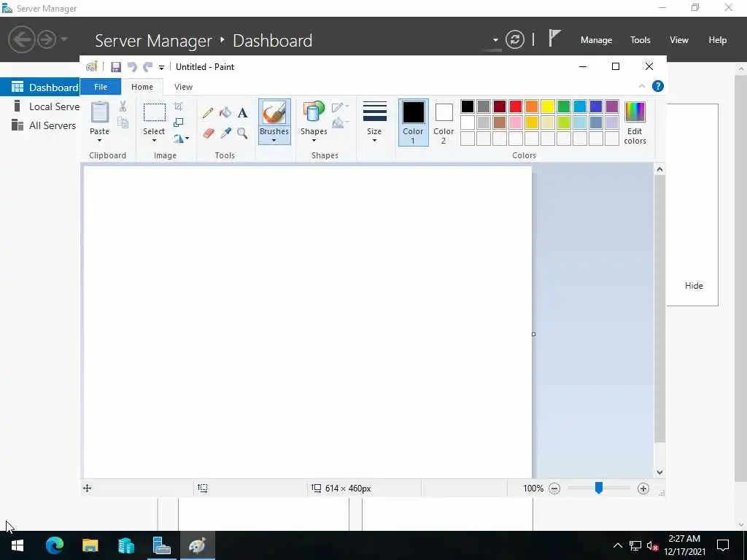Viewport: 747px width, 560px height.
Task: Pick the purple color swatch
Action: pos(612,106)
